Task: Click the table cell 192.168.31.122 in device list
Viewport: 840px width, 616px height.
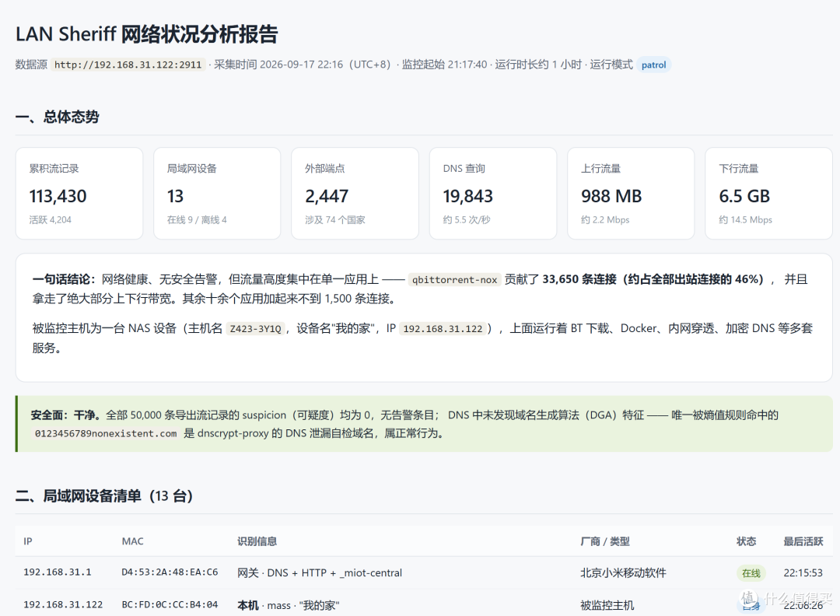Action: pyautogui.click(x=63, y=605)
